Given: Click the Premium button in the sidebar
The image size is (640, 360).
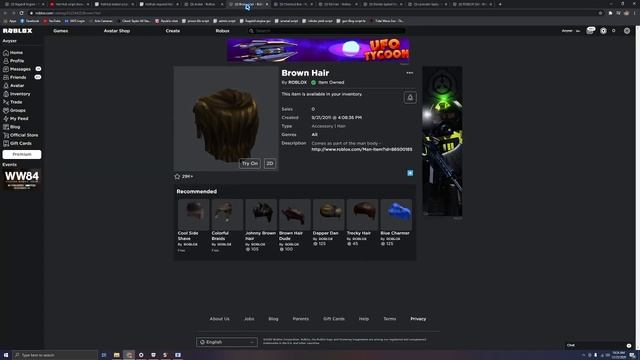Looking at the screenshot, I should pos(22,154).
